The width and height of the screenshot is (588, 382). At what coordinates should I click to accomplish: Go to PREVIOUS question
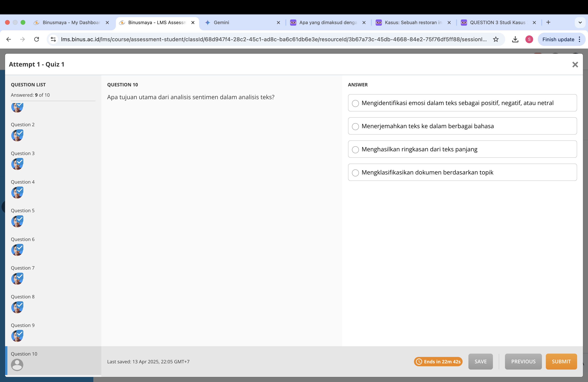pyautogui.click(x=523, y=362)
